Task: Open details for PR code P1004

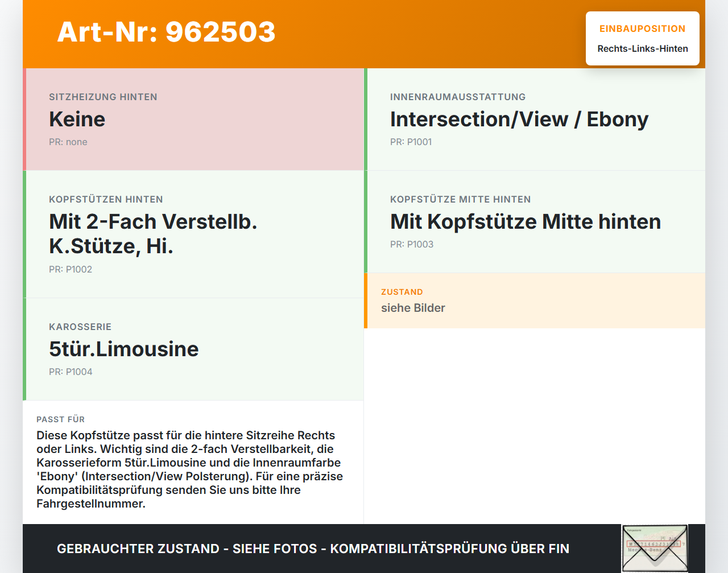Action: click(71, 372)
